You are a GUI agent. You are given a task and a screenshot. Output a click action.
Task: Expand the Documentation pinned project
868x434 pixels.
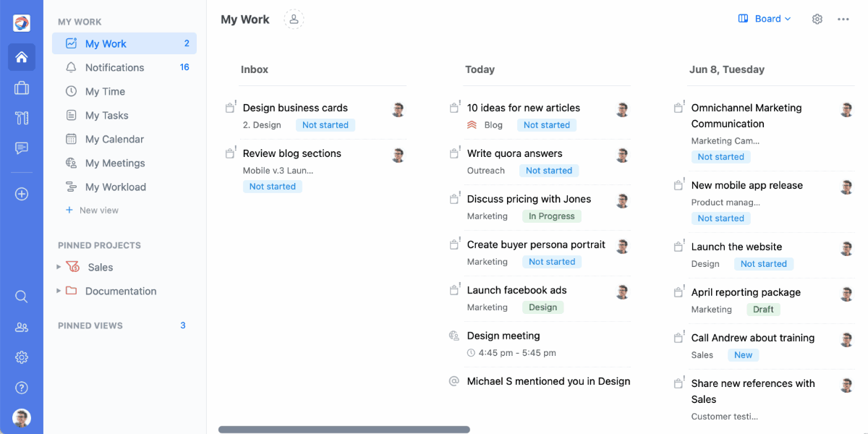[x=59, y=291]
